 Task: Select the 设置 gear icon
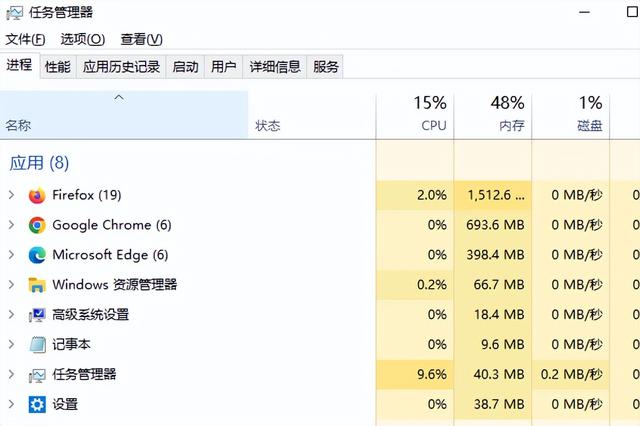[x=37, y=404]
